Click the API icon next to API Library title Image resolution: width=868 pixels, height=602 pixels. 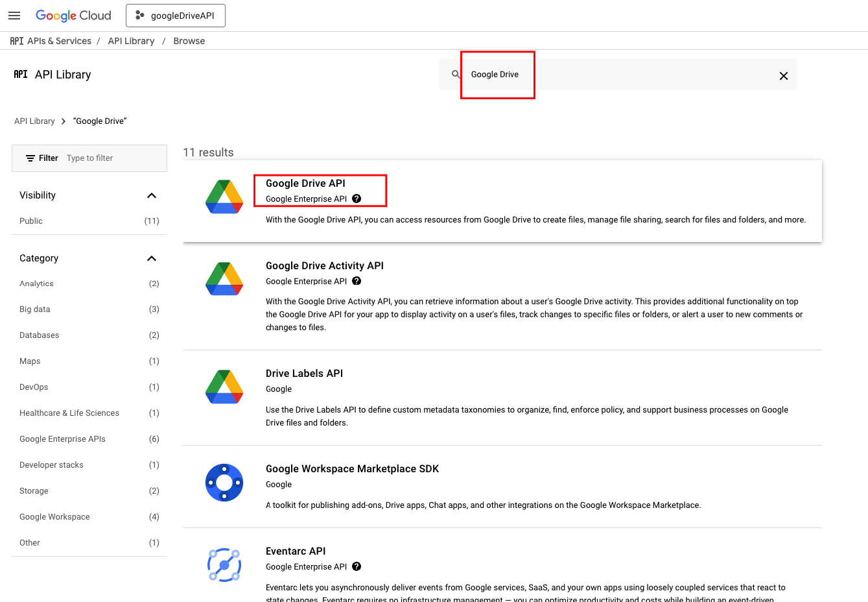[21, 75]
